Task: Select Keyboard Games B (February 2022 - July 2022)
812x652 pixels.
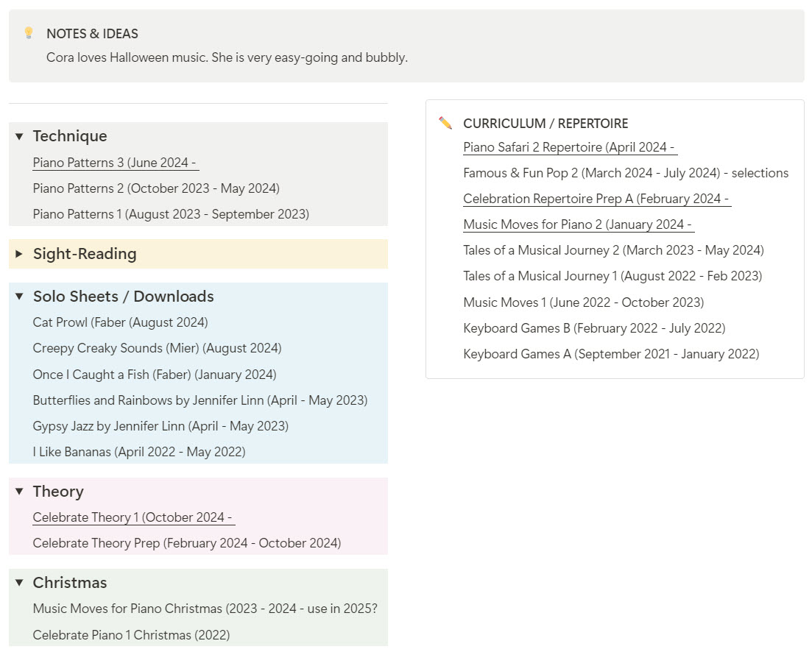Action: pyautogui.click(x=594, y=329)
